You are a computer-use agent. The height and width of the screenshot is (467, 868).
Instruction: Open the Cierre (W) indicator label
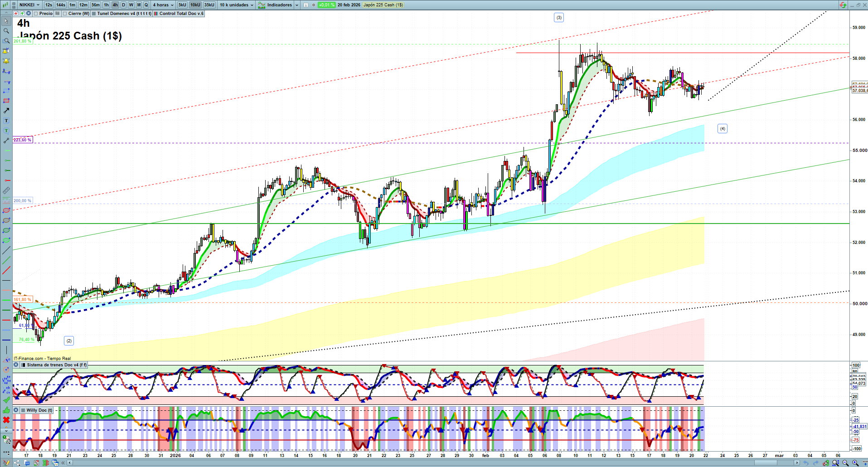click(79, 14)
